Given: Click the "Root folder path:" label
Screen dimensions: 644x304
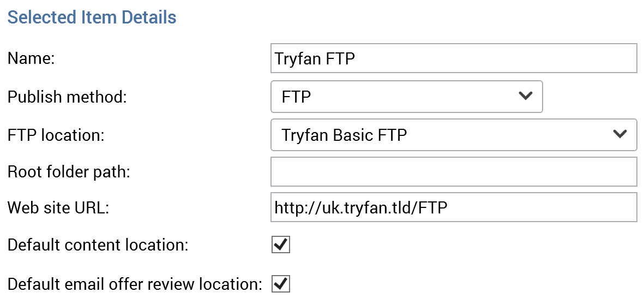Looking at the screenshot, I should coord(69,172).
